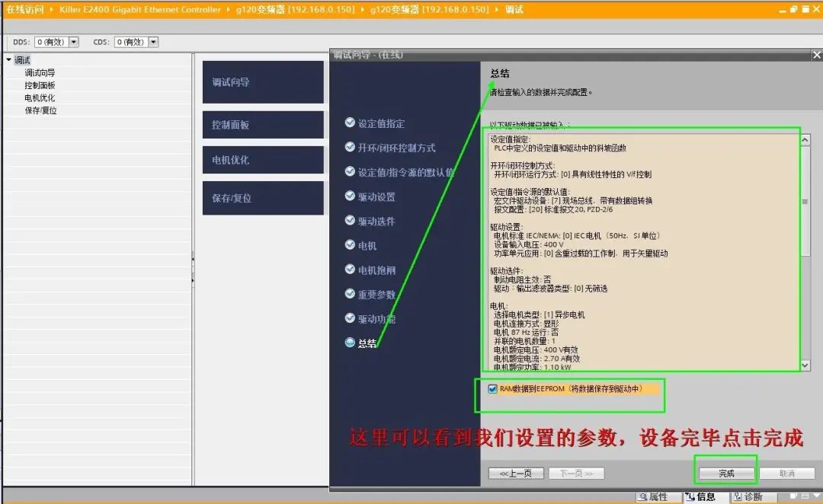Switch to the 属性 tab
The height and width of the screenshot is (504, 823).
(x=658, y=496)
